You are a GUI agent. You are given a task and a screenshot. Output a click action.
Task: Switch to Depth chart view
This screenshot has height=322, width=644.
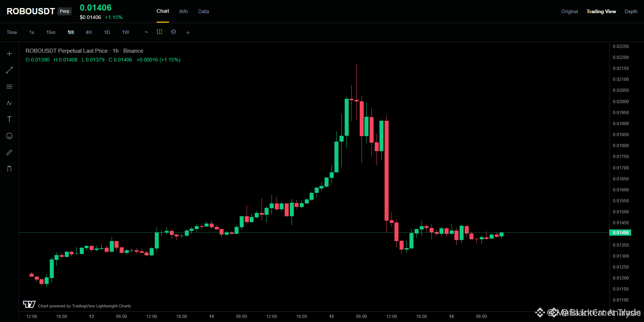pos(631,11)
